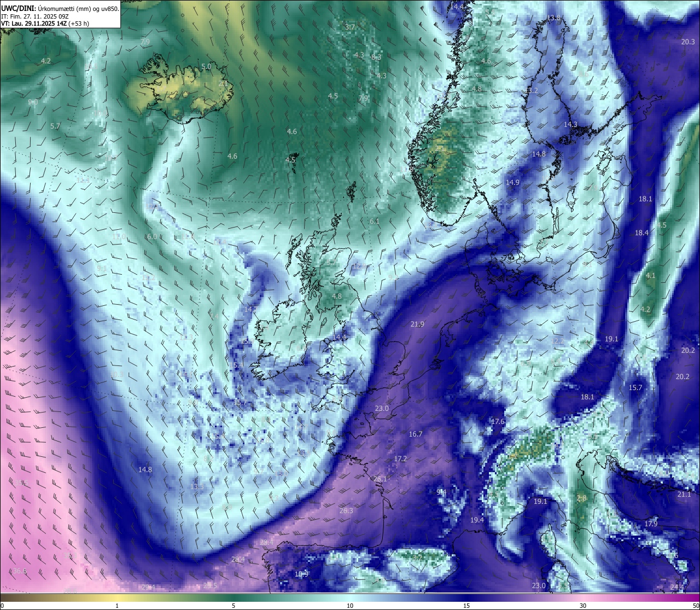
Task: Click the 17.9 value label
Action: [651, 524]
